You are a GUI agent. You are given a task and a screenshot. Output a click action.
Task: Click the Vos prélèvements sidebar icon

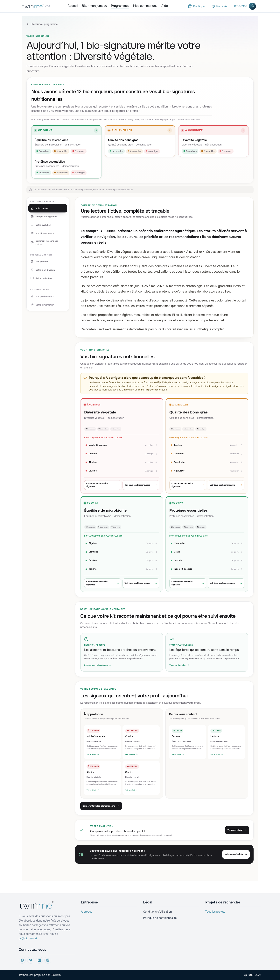[x=32, y=296]
